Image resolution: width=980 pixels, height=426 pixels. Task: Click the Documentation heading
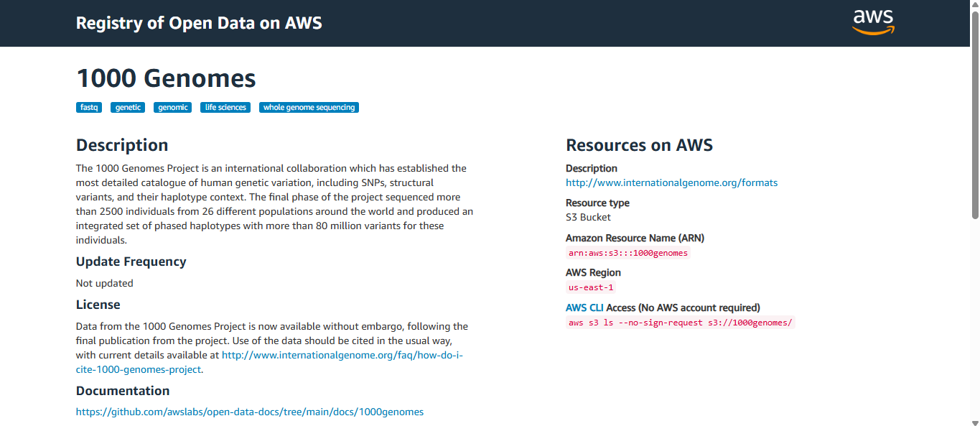tap(123, 391)
